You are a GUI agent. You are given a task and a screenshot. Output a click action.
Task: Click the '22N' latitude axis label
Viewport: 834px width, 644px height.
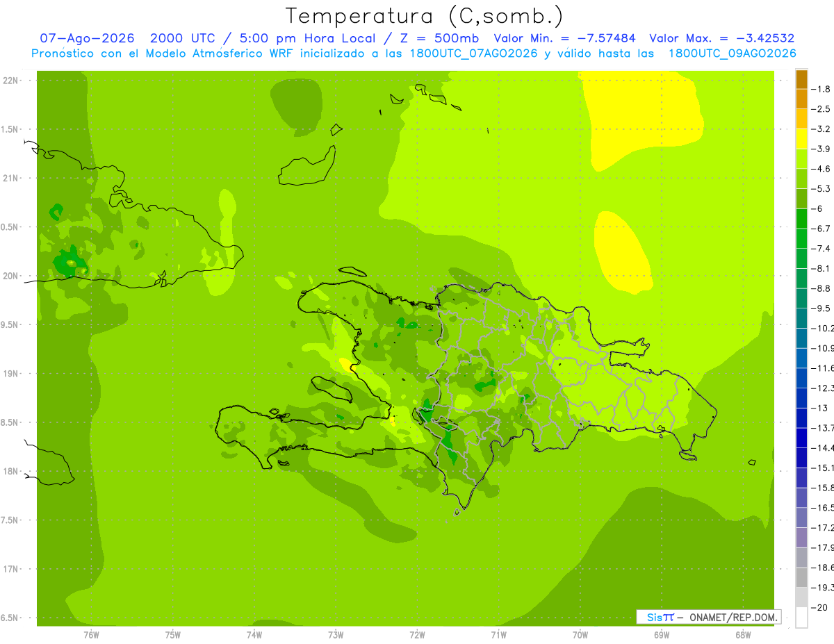(x=12, y=81)
